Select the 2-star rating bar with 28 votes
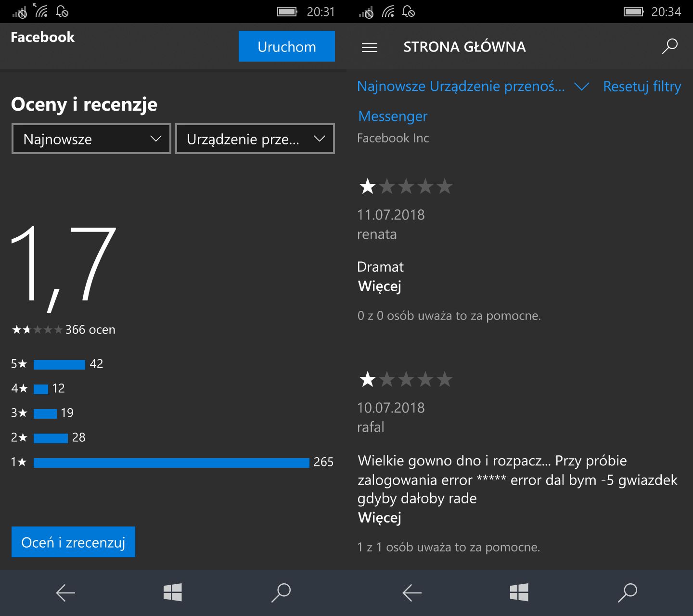Viewport: 693px width, 616px height. [x=51, y=438]
